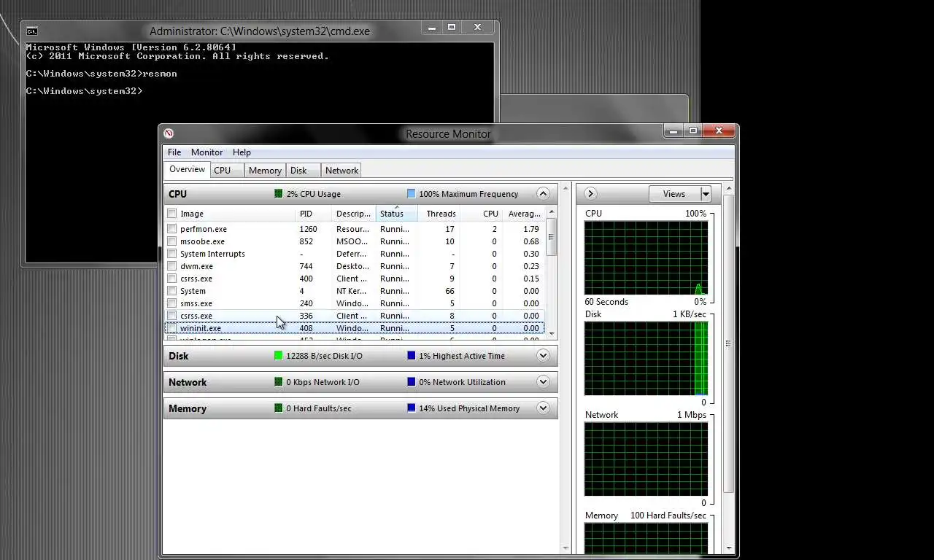The width and height of the screenshot is (934, 560).
Task: Click the Resource Monitor title bar icon
Action: pyautogui.click(x=169, y=133)
